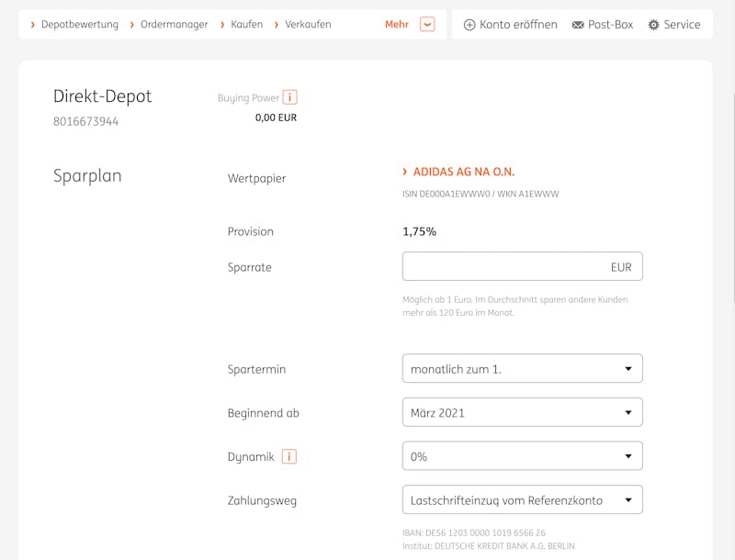
Task: Open the Zahlungsweg Lastschrifteinzug dropdown
Action: [522, 499]
